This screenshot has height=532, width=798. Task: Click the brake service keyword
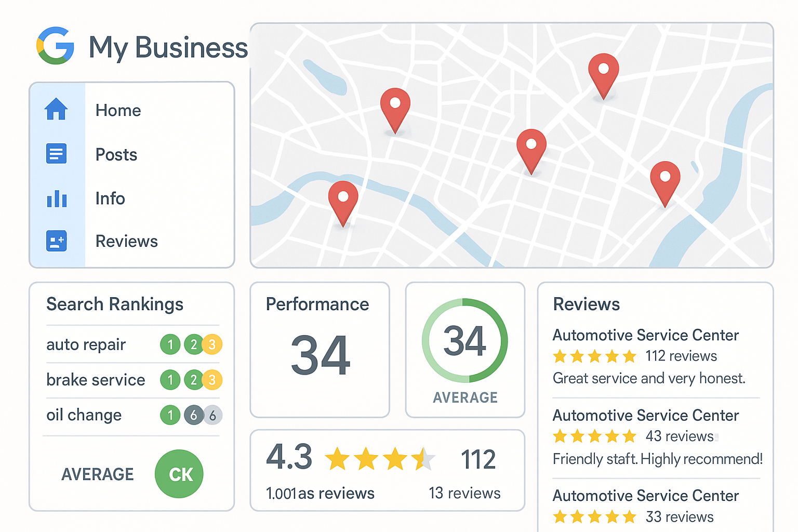click(x=96, y=380)
